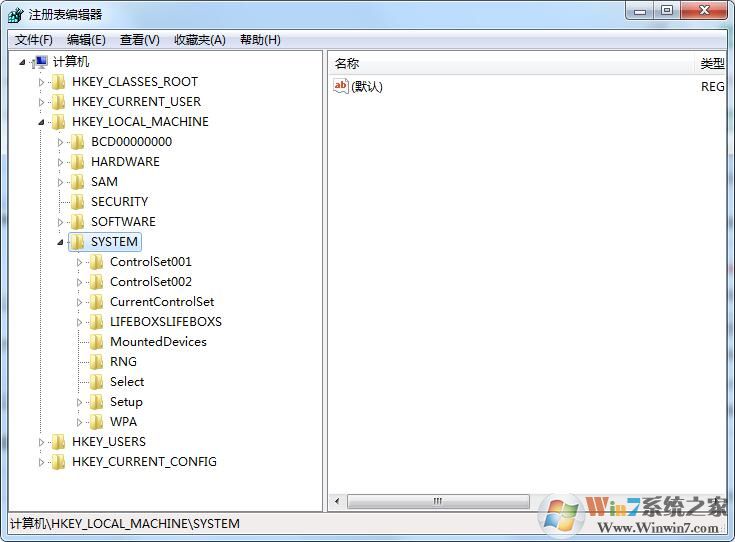Expand SOFTWARE key arrow
The image size is (735, 542).
(x=60, y=222)
